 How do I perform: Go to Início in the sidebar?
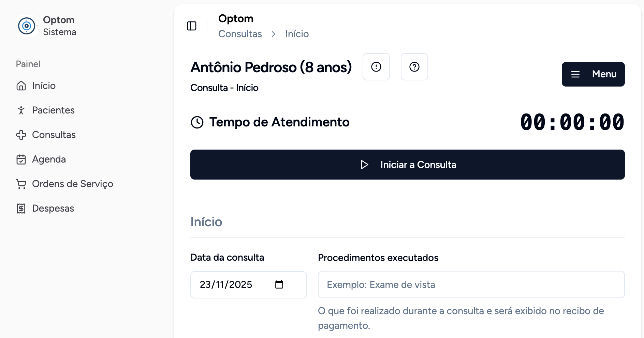coord(44,86)
